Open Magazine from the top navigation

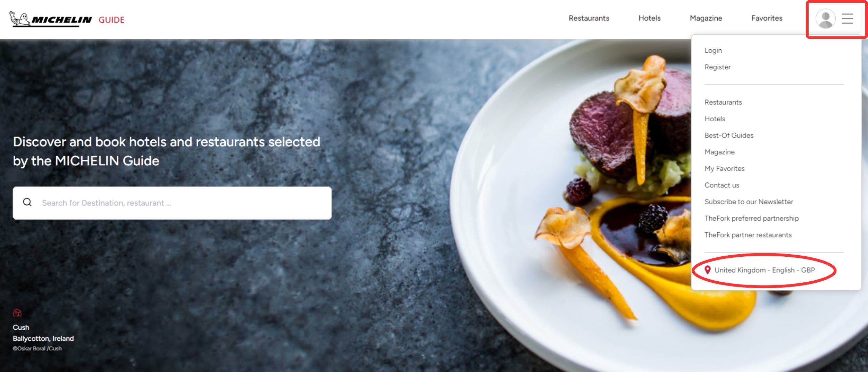point(706,18)
